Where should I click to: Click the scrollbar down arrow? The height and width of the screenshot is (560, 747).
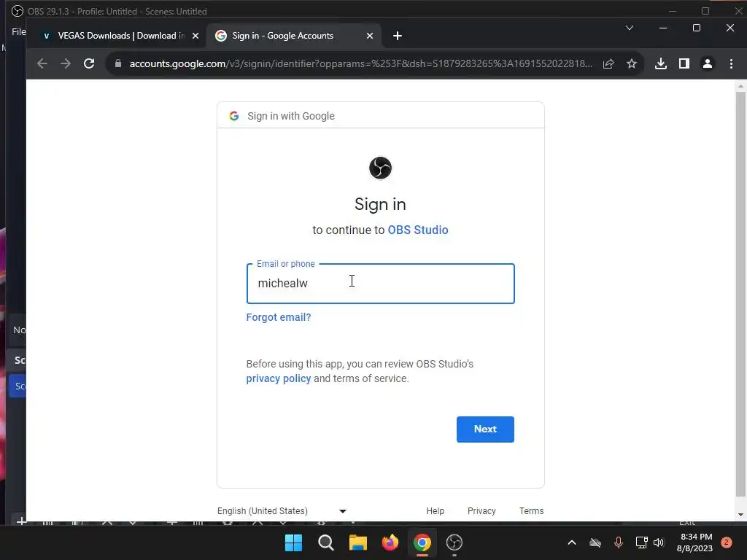[740, 515]
